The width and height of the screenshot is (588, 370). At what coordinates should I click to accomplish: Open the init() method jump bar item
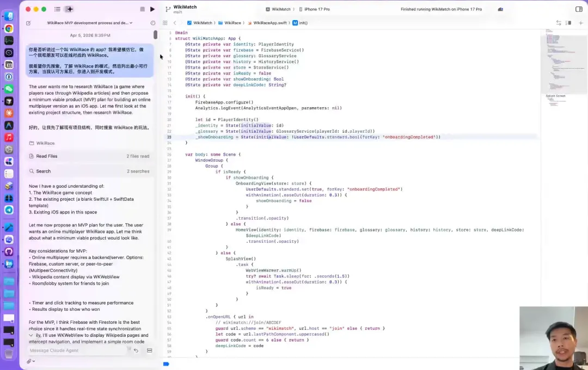(300, 23)
